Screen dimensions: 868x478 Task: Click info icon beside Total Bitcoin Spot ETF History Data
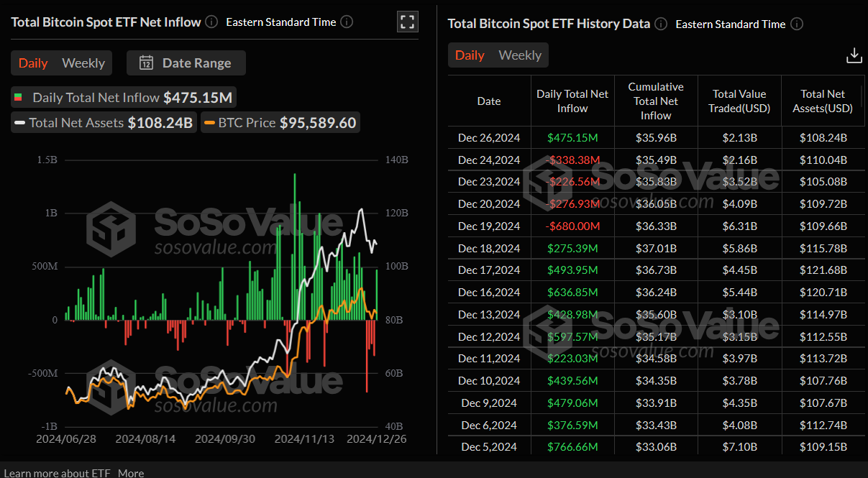pyautogui.click(x=661, y=24)
